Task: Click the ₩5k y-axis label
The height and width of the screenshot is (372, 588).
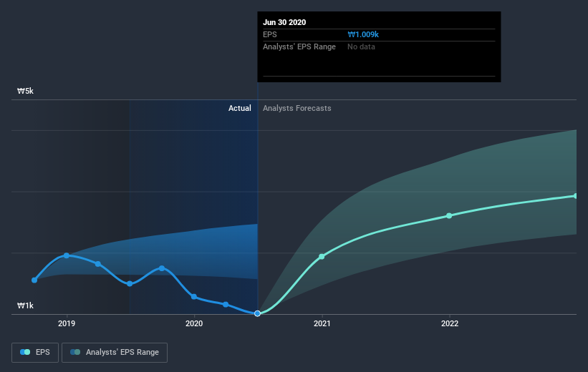Action: [x=25, y=91]
